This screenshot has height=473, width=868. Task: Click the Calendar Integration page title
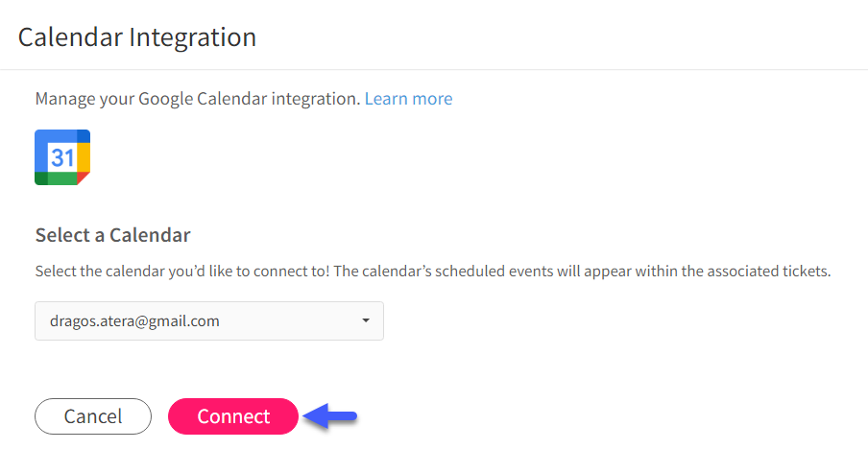click(x=137, y=37)
